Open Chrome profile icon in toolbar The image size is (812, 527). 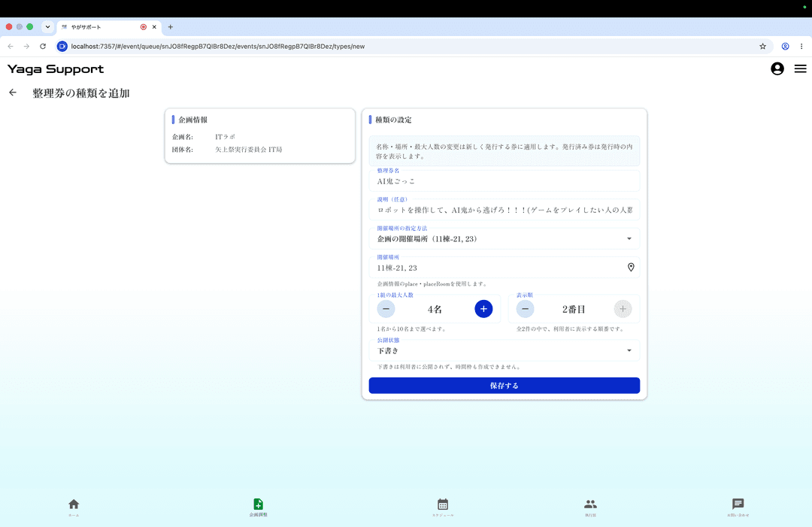pyautogui.click(x=785, y=46)
